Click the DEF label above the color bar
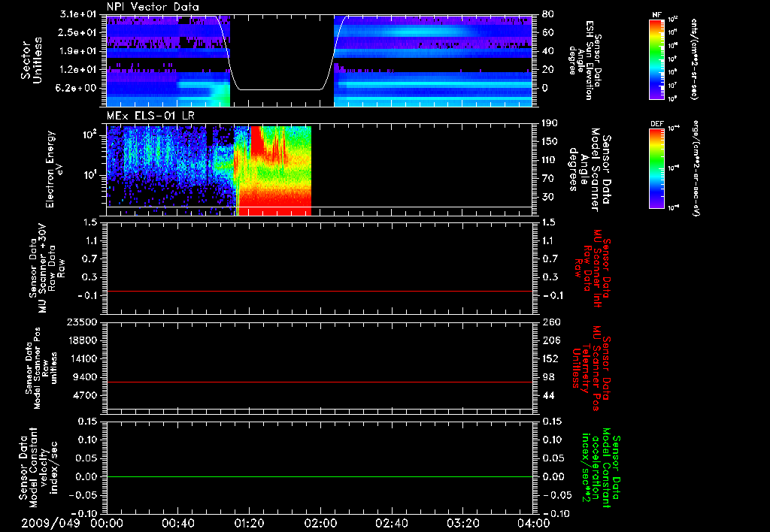Image resolution: width=770 pixels, height=532 pixels. click(656, 124)
